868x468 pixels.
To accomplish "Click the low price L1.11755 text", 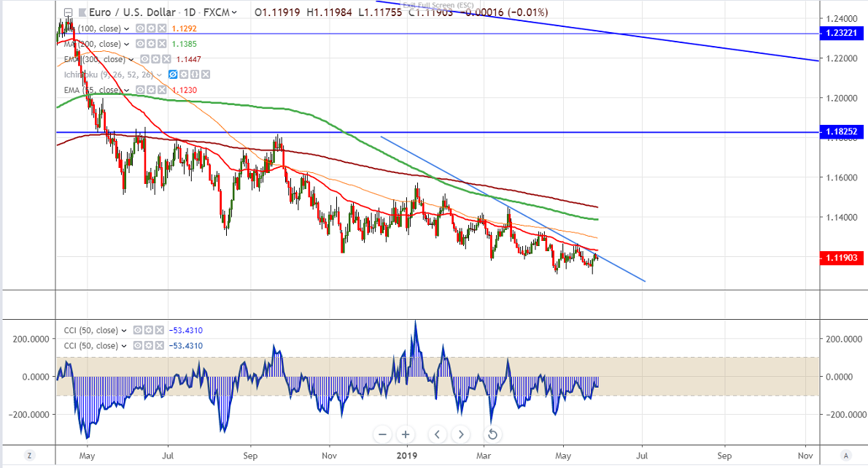I will point(380,12).
